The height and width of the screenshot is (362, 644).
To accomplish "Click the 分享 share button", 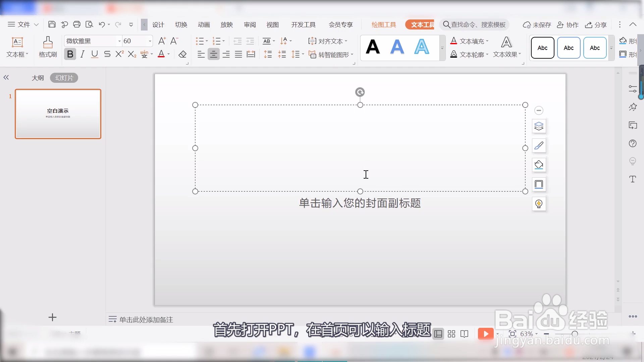I will pyautogui.click(x=596, y=25).
